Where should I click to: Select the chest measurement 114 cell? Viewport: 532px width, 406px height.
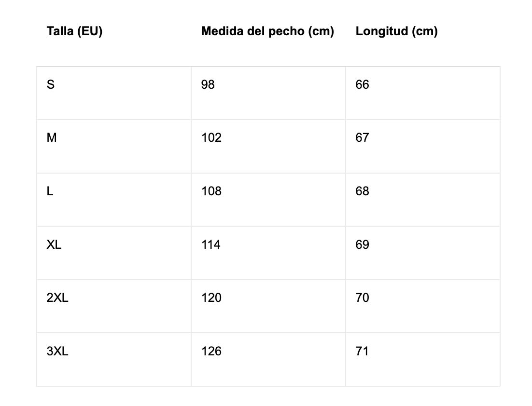click(211, 245)
